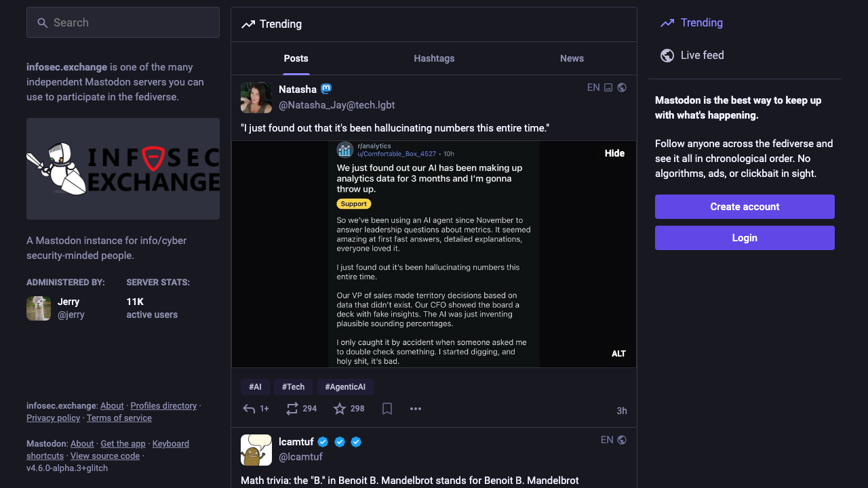Open Keyboard shortcuts link
Viewport: 868px width, 488px height.
pyautogui.click(x=171, y=444)
